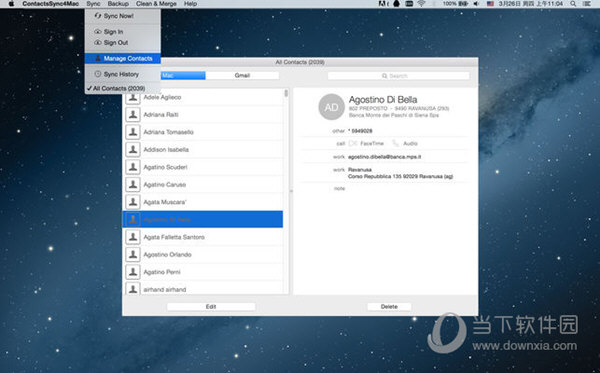
Task: Open the Help menu
Action: pos(190,4)
